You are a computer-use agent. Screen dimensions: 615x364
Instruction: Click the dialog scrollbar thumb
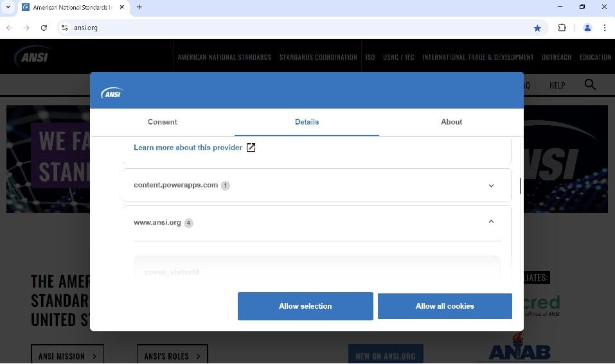coord(521,186)
